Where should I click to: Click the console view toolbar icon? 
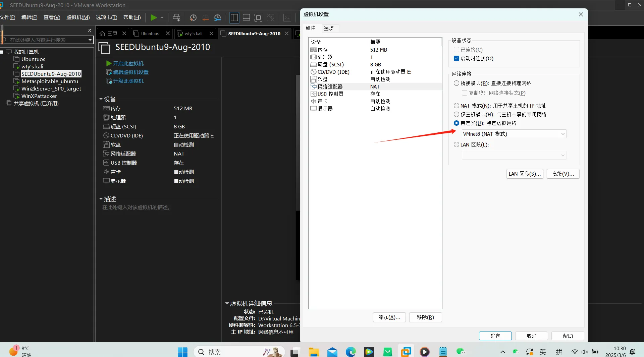[287, 17]
